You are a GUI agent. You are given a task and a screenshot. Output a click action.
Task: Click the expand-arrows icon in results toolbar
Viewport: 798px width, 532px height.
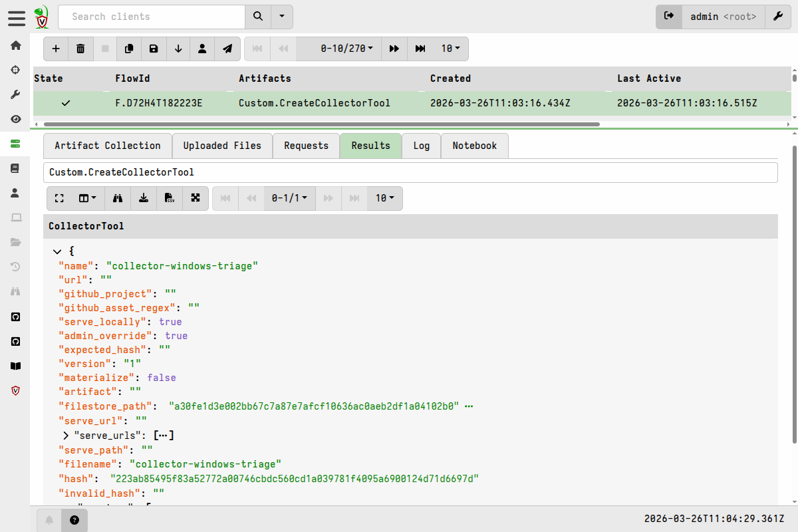tap(196, 198)
